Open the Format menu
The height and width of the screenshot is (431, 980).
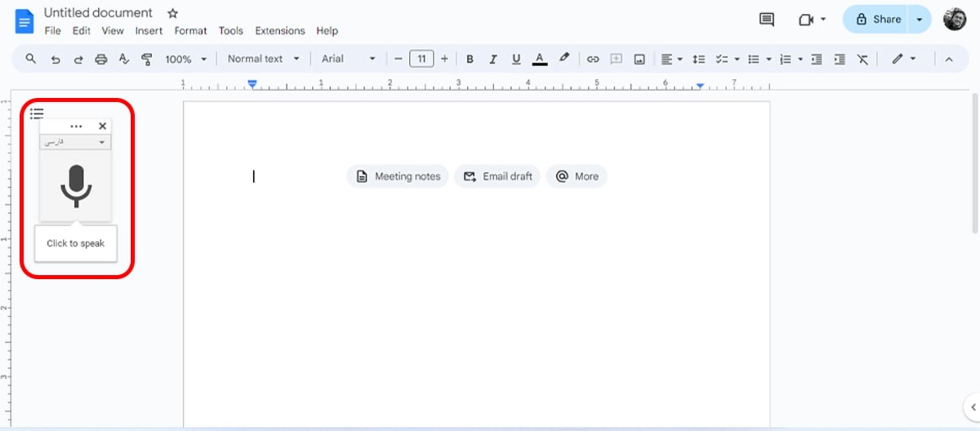click(190, 31)
